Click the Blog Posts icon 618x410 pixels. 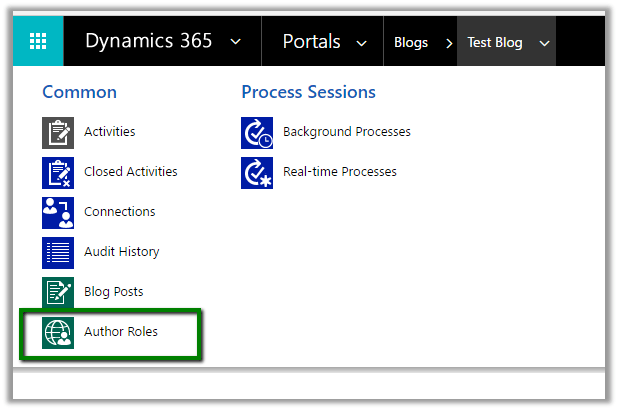click(x=58, y=292)
